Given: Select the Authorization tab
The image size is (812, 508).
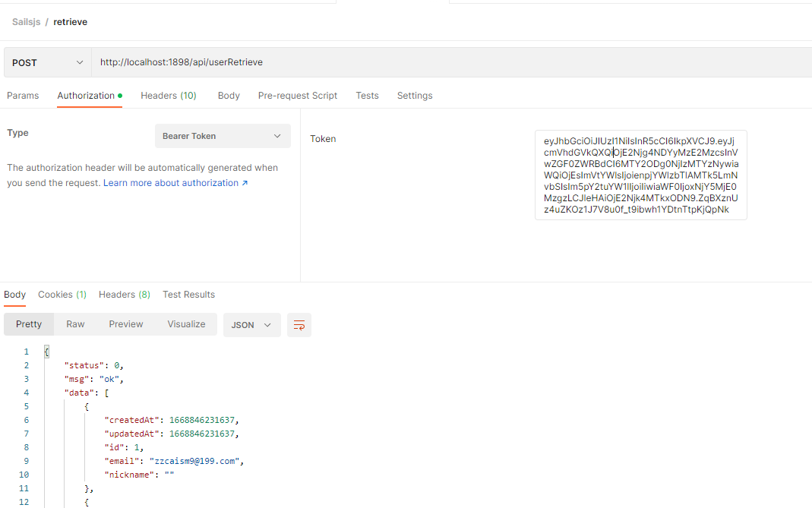Looking at the screenshot, I should [90, 96].
